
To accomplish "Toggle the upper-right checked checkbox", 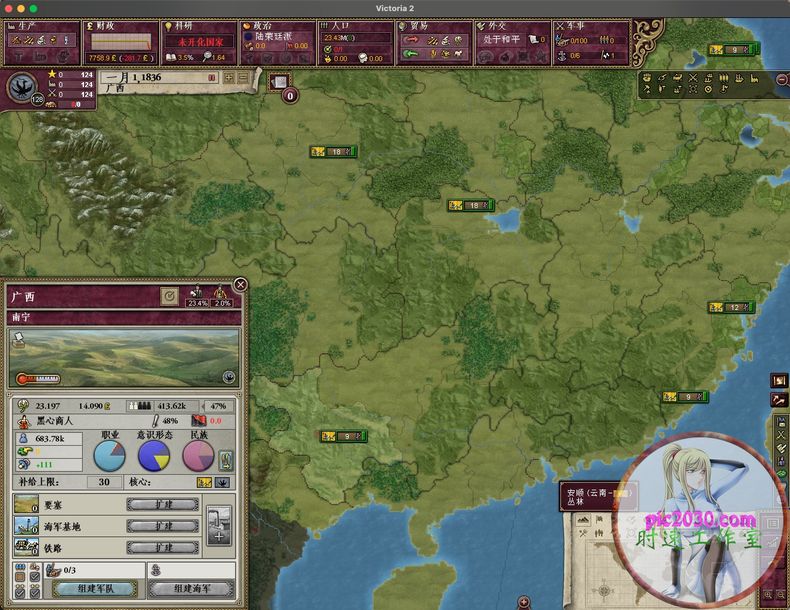I will point(34,577).
